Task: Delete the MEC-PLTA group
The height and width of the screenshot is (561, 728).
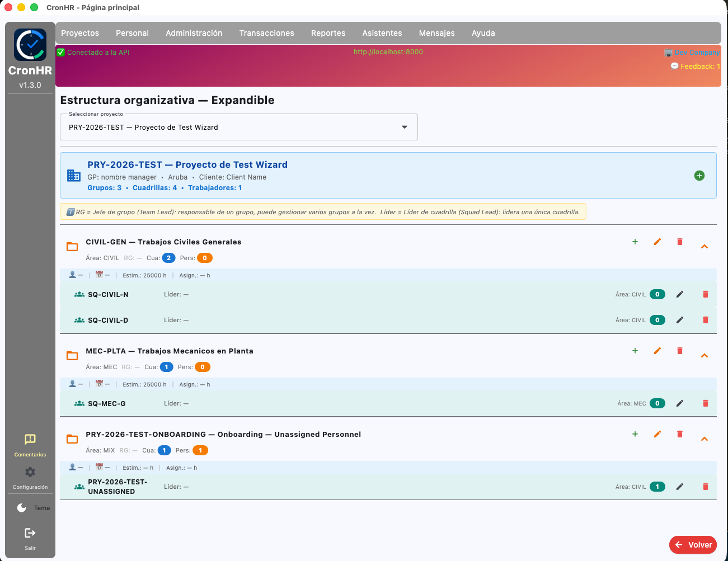Action: (x=680, y=351)
